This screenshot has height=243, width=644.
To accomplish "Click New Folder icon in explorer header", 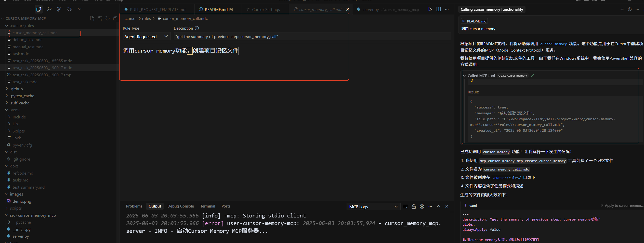I will tap(100, 18).
